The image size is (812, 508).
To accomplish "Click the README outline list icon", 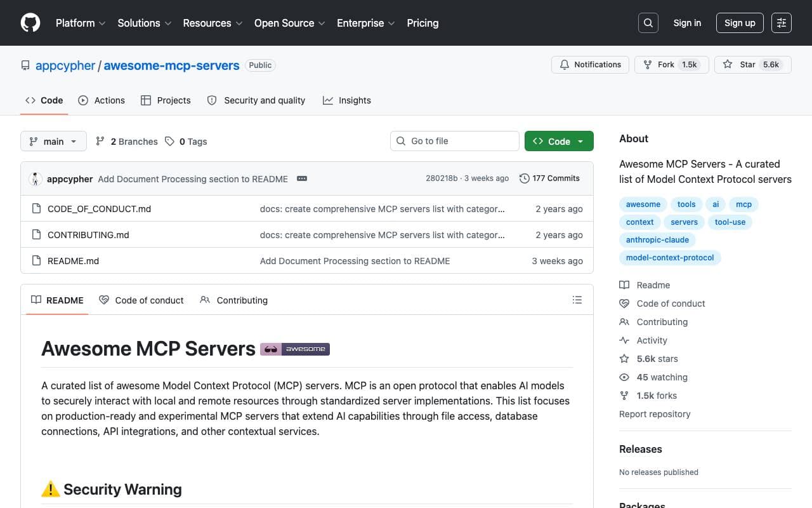I will click(577, 300).
